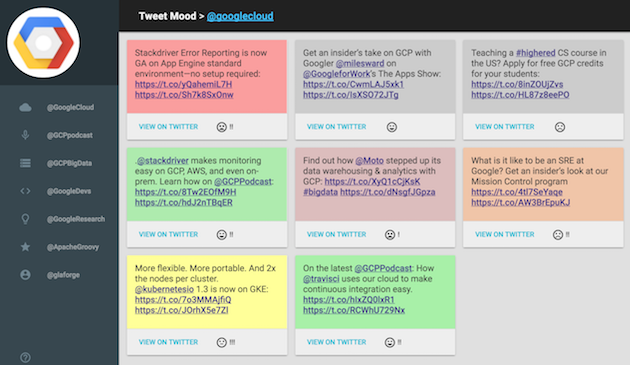This screenshot has width=630, height=365.
Task: Click the code brackets icon beside @GoogleDevs
Action: (x=25, y=191)
